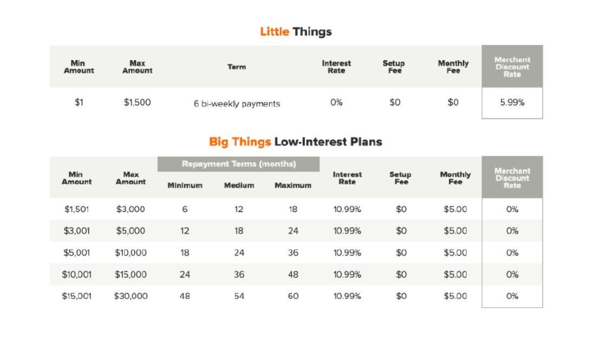Click the Maximum column header
This screenshot has width=601, height=364.
pyautogui.click(x=293, y=186)
